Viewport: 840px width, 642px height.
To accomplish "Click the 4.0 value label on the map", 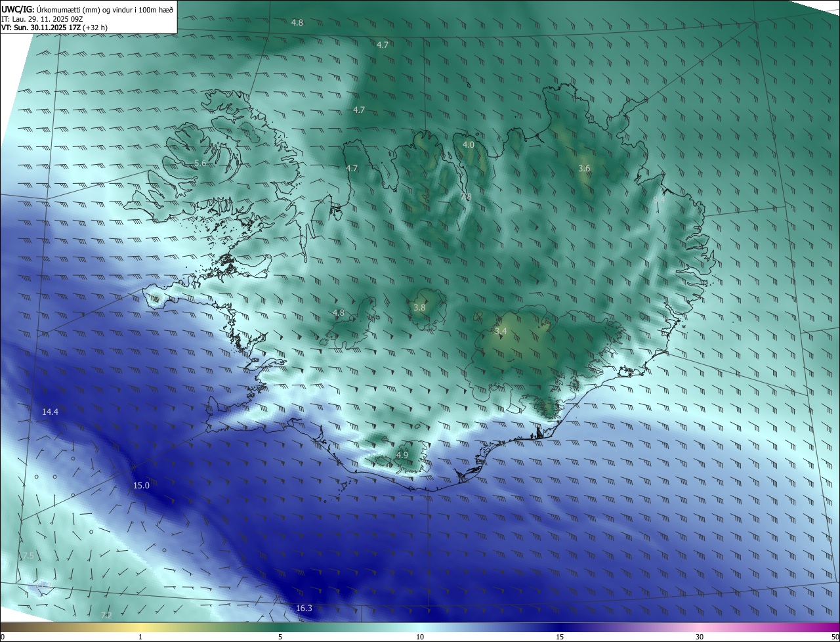I will [x=469, y=144].
